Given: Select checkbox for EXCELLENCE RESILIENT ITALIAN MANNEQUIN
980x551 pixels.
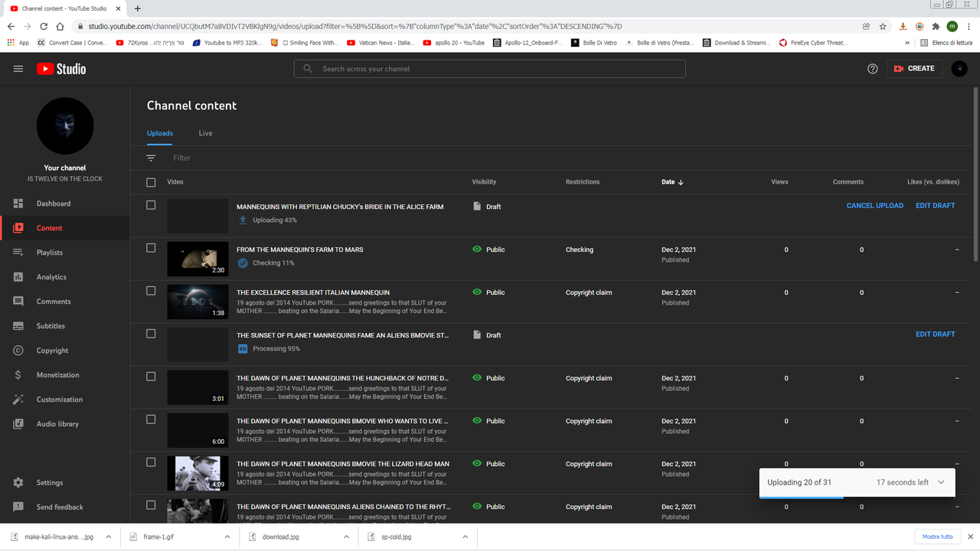Looking at the screenshot, I should tap(151, 291).
